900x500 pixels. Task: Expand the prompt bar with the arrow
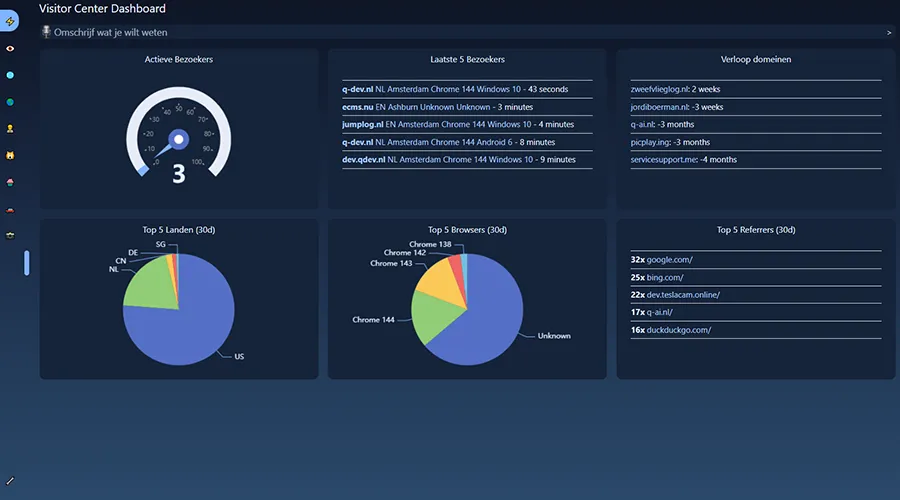point(889,33)
